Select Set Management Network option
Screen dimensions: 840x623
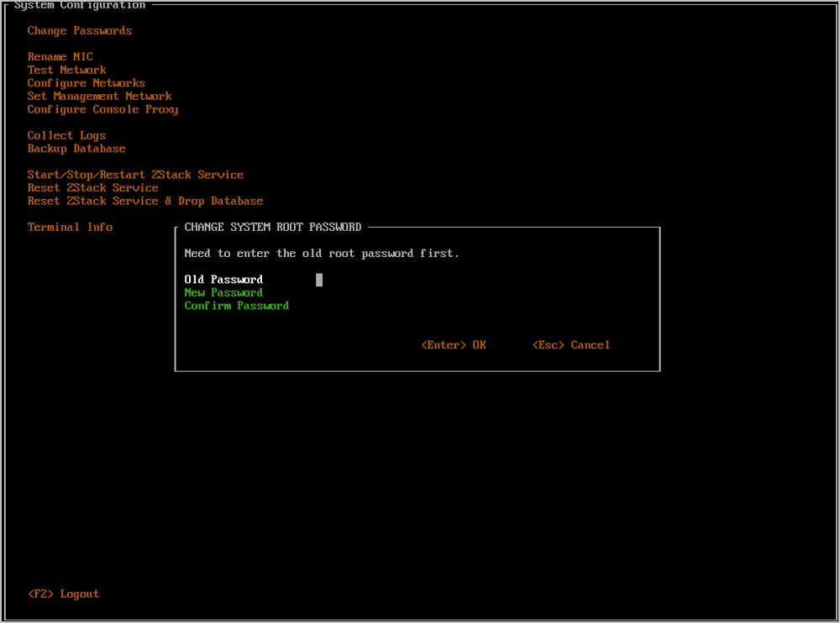(99, 97)
